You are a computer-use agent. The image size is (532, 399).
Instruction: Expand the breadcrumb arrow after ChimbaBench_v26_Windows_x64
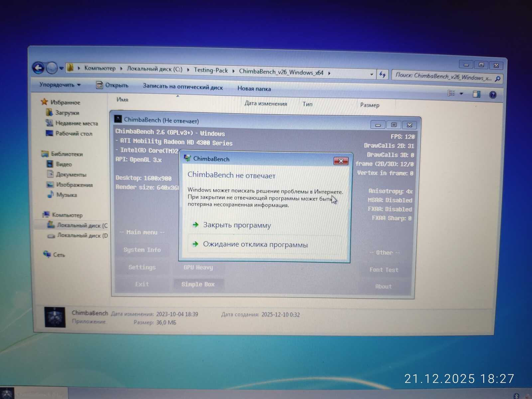click(x=329, y=73)
